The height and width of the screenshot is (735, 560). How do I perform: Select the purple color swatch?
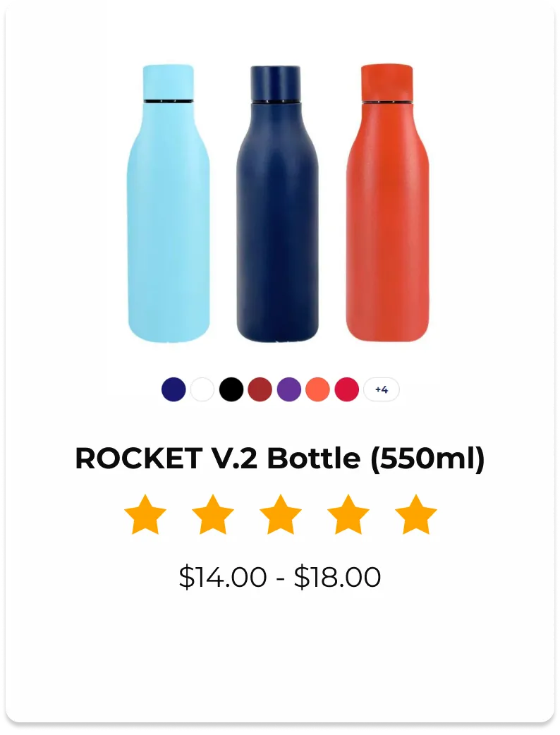coord(289,389)
